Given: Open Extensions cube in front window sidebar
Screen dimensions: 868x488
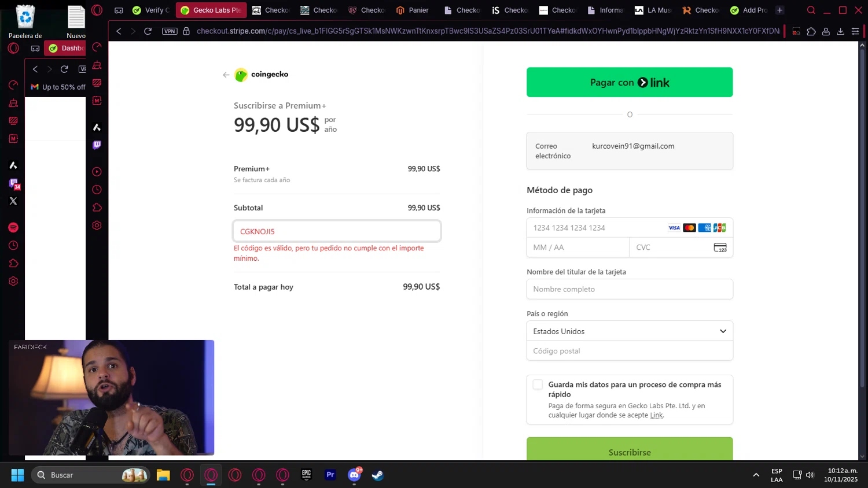Looking at the screenshot, I should point(97,208).
